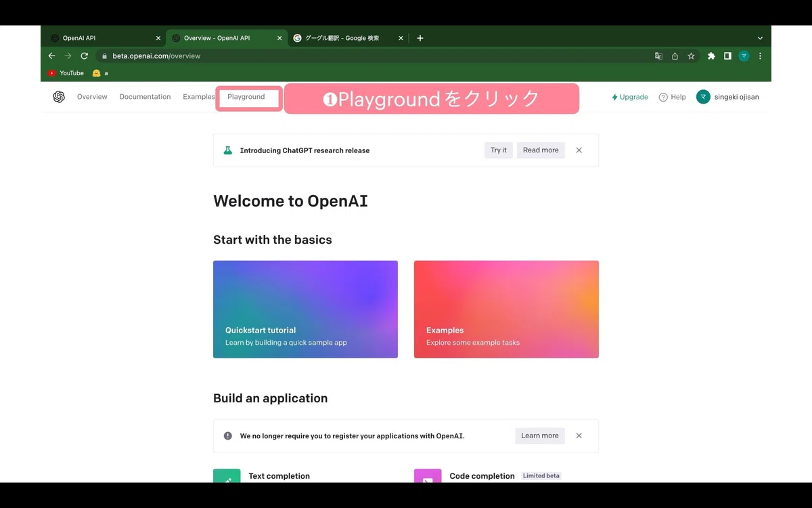Click the share page icon
This screenshot has height=508, width=812.
[x=675, y=56]
